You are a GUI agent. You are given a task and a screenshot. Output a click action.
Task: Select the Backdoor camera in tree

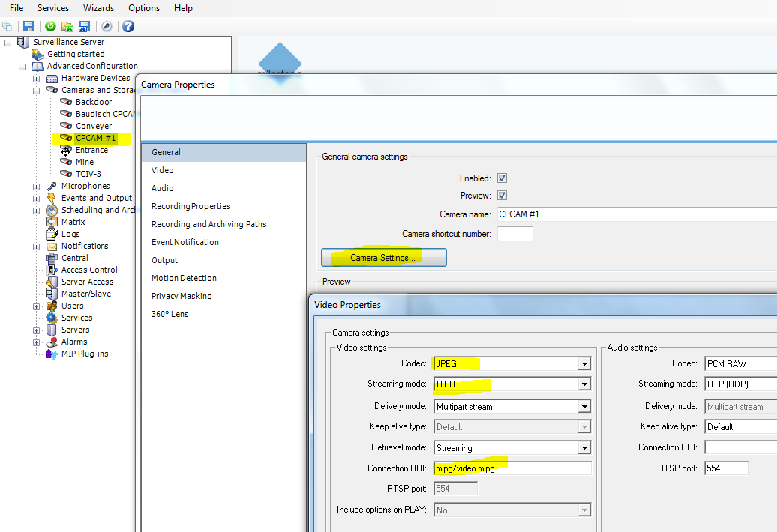(93, 102)
